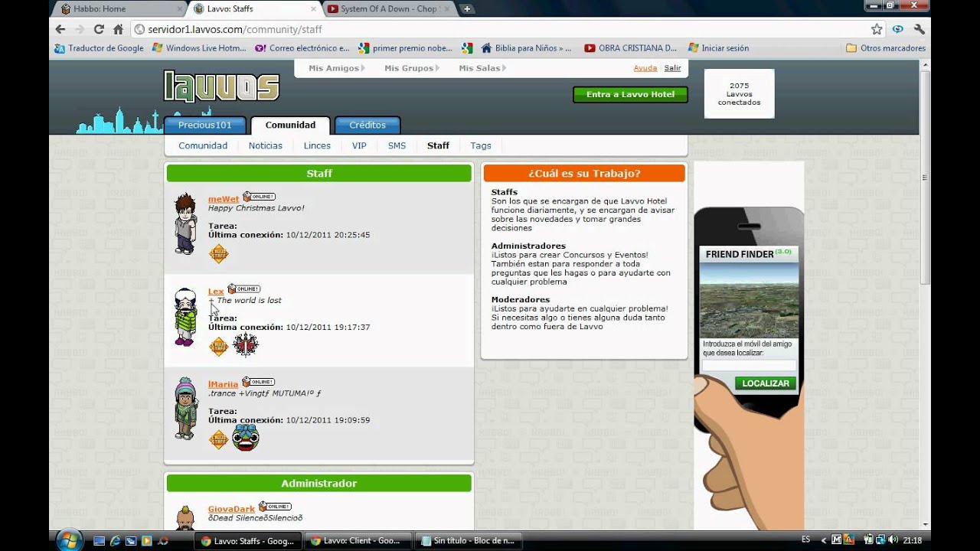
Task: Open meWet's profile link
Action: point(224,200)
